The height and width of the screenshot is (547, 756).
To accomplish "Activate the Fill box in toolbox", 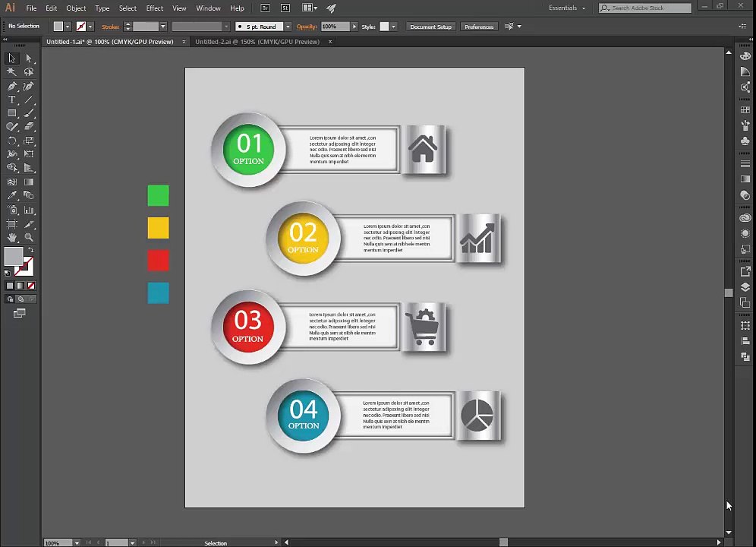I will (14, 256).
